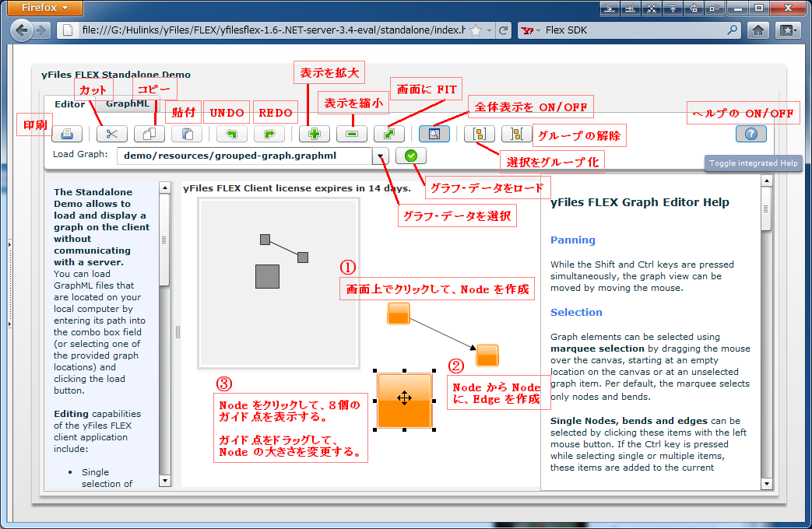Open the Firefox bookmarks menu button
Screen dimensions: 812x529
point(788,30)
